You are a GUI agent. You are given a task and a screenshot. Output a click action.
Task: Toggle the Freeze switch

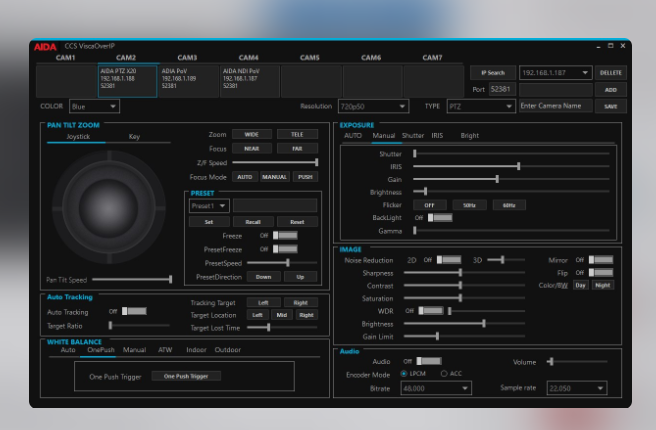(285, 235)
